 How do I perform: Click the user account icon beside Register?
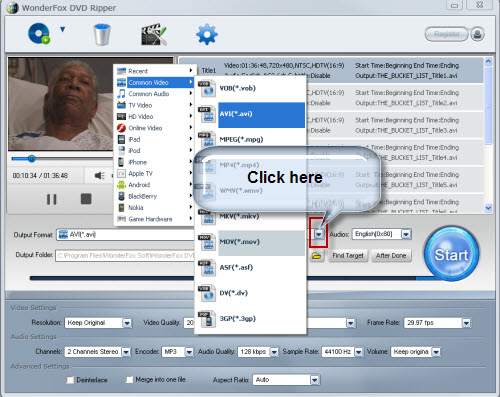coord(477,34)
